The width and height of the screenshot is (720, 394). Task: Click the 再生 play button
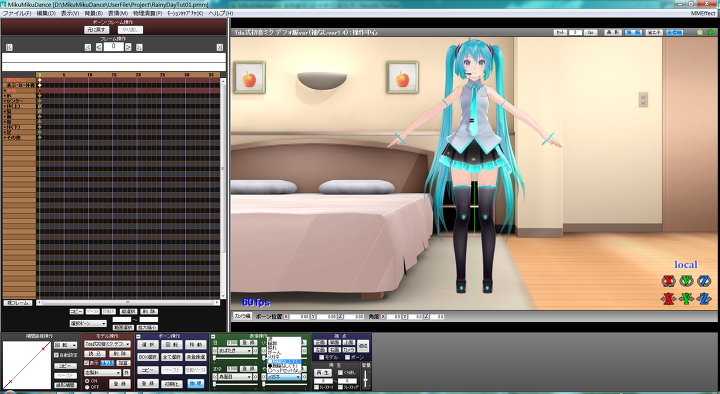[x=322, y=372]
